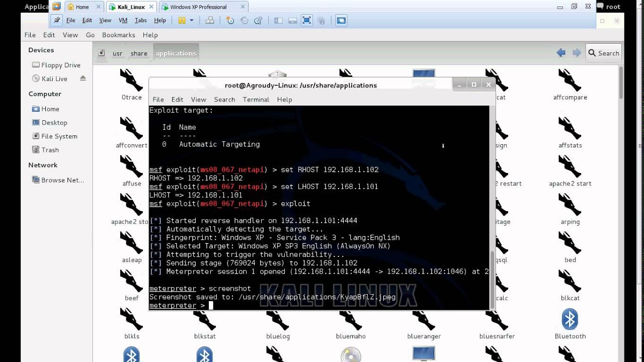This screenshot has width=644, height=362.
Task: Open the terminal window's Help menu
Action: point(284,100)
